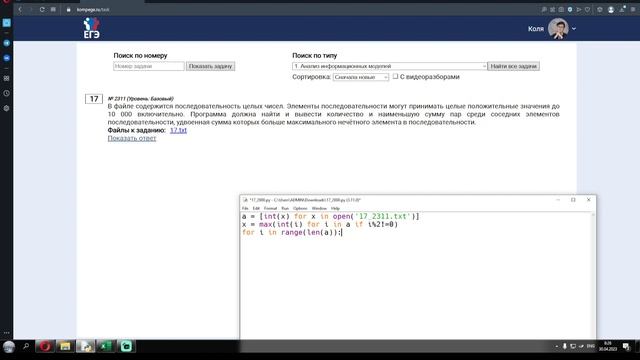Click the snapshot camera toolbar icon
This screenshot has height=360, width=640.
(561, 9)
